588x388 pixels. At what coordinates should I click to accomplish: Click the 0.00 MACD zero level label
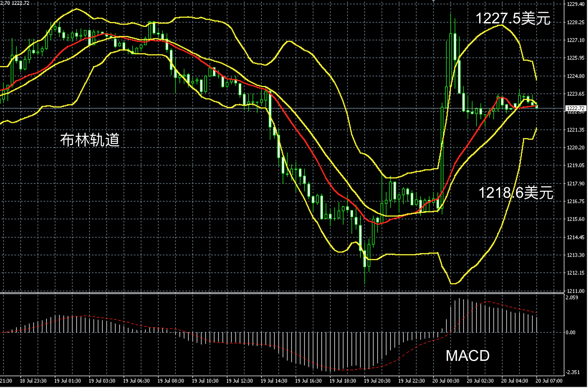pos(570,332)
